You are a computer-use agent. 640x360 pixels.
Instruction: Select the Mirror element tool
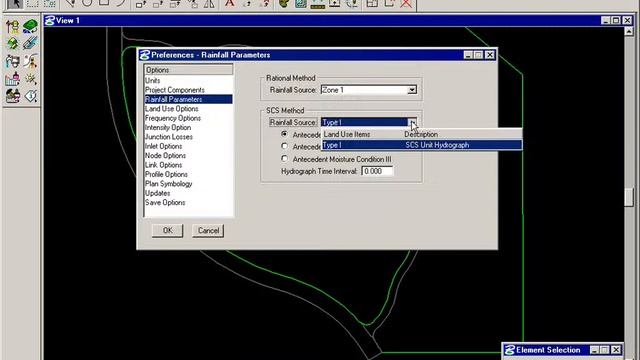point(209,4)
